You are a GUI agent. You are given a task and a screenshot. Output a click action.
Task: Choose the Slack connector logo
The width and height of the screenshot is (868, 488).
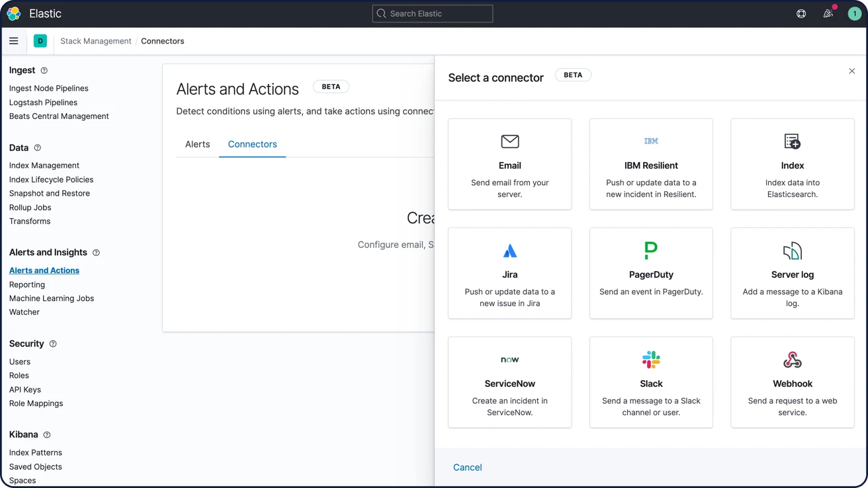651,360
